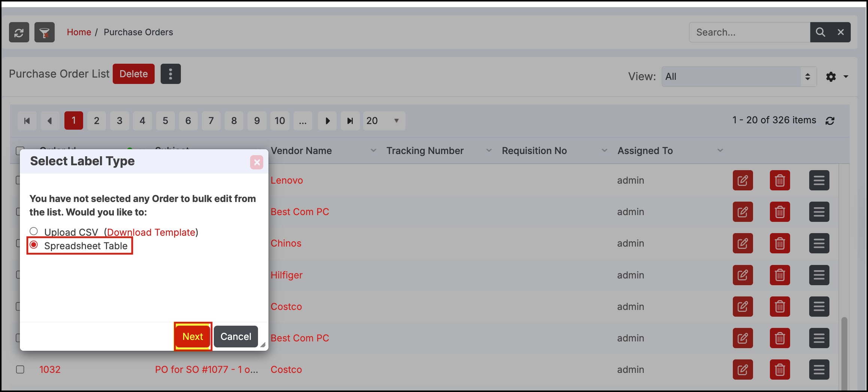The width and height of the screenshot is (868, 392).
Task: Open the row menu for Lenovo order
Action: tap(819, 180)
